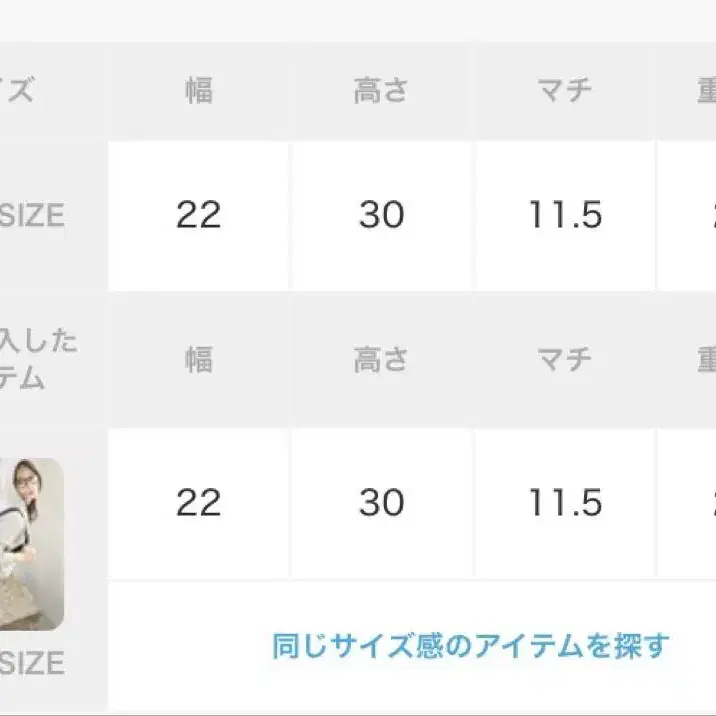716x716 pixels.
Task: Click the value 30 in the purchased item row
Action: 381,503
